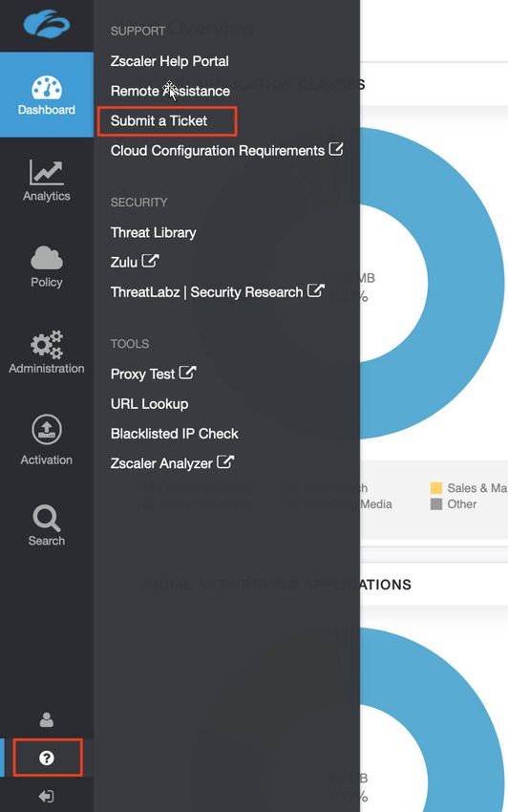
Task: Open ThreatLabz Security Research link
Action: coord(218,291)
